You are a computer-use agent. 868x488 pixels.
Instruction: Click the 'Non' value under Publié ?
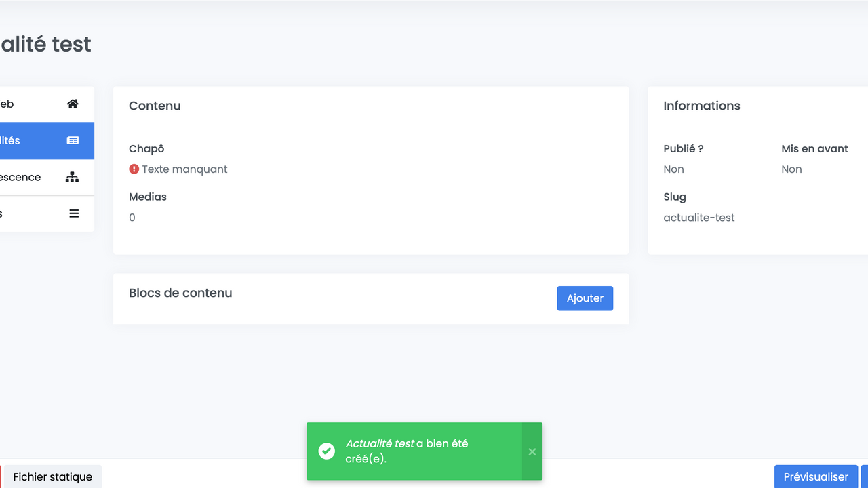[673, 169]
